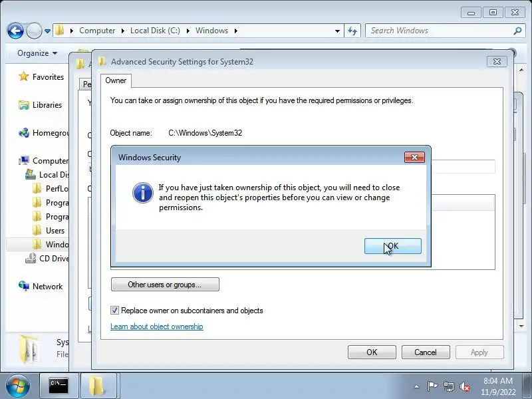Select the Users folder in the tree
The height and width of the screenshot is (399, 532).
pyautogui.click(x=55, y=230)
